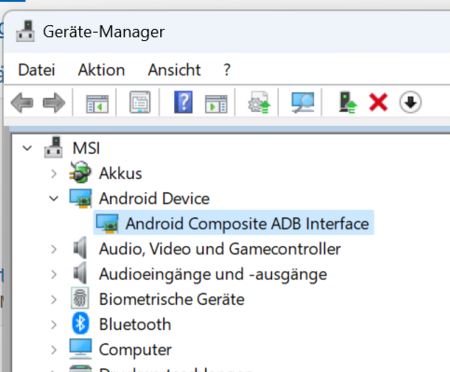Scan for hardware changes monitor icon
The width and height of the screenshot is (450, 372).
[x=303, y=102]
